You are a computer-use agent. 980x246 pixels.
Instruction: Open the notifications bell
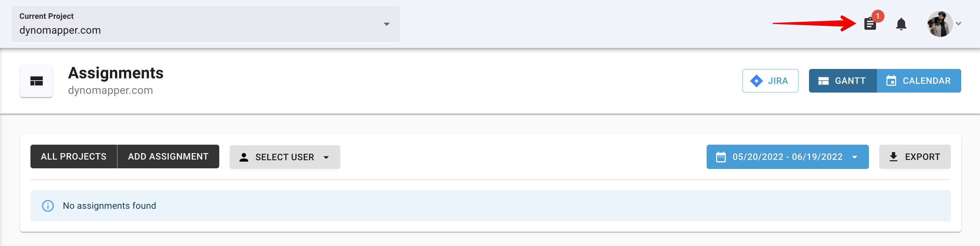901,24
